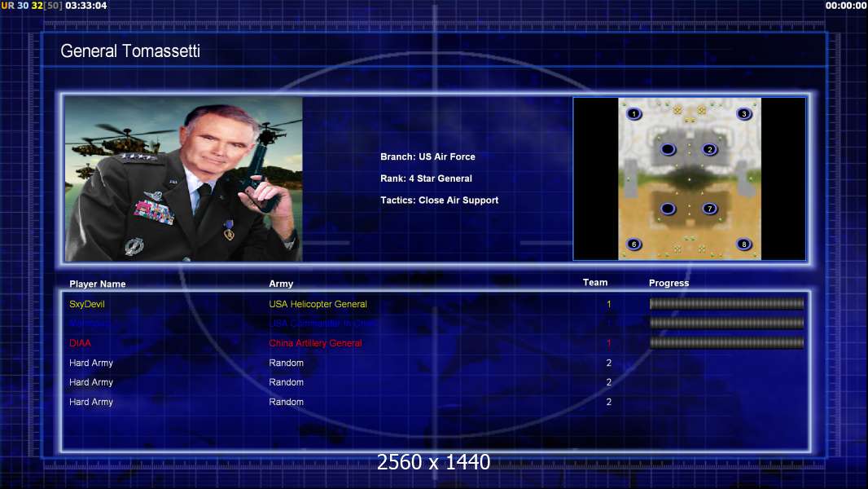The width and height of the screenshot is (868, 489).
Task: Click the unnumbered marker left of position 2
Action: [669, 149]
